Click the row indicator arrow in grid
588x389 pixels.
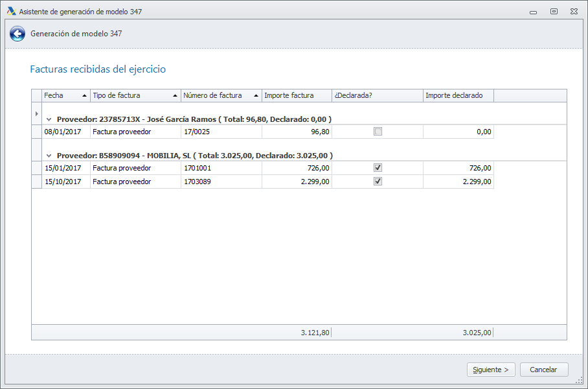click(36, 113)
